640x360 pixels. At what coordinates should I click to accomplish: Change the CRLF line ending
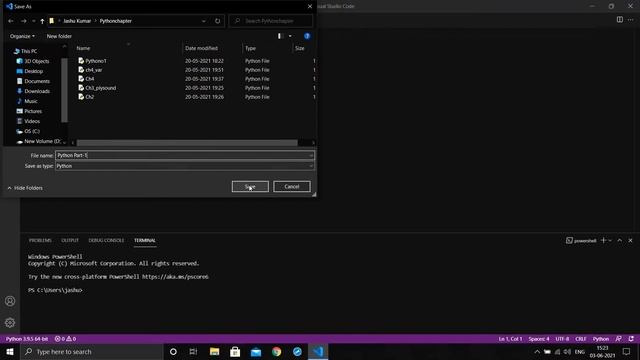tap(581, 339)
